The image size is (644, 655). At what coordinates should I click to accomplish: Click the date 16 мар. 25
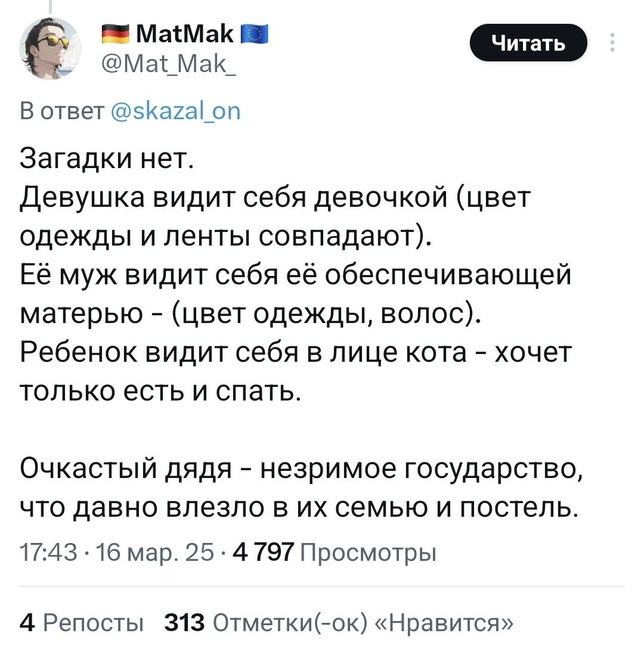pos(154,552)
